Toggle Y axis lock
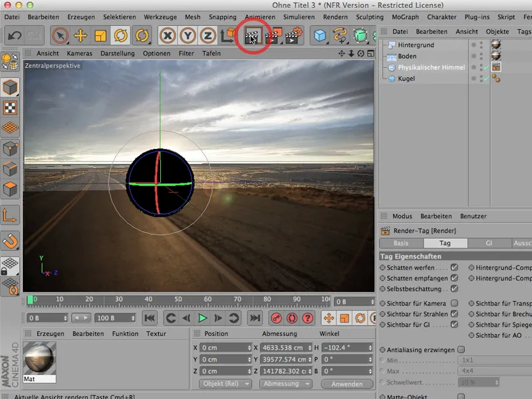This screenshot has width=532, height=399. pyautogui.click(x=188, y=36)
